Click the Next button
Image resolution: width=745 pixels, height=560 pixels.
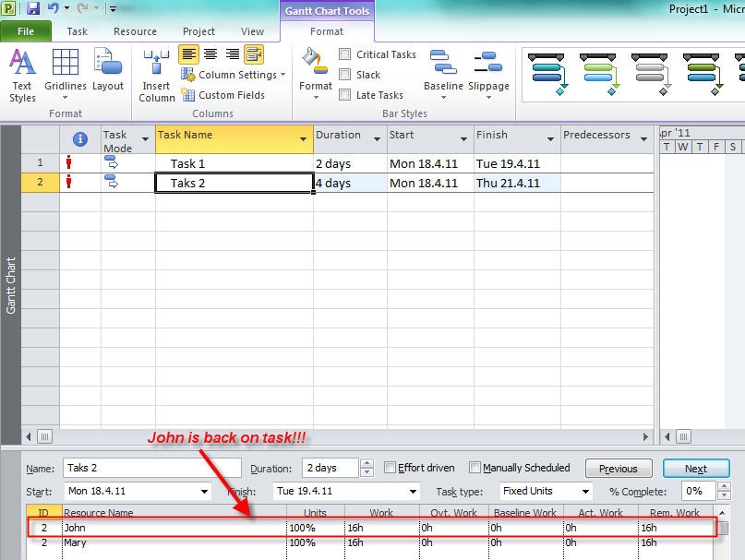point(695,469)
